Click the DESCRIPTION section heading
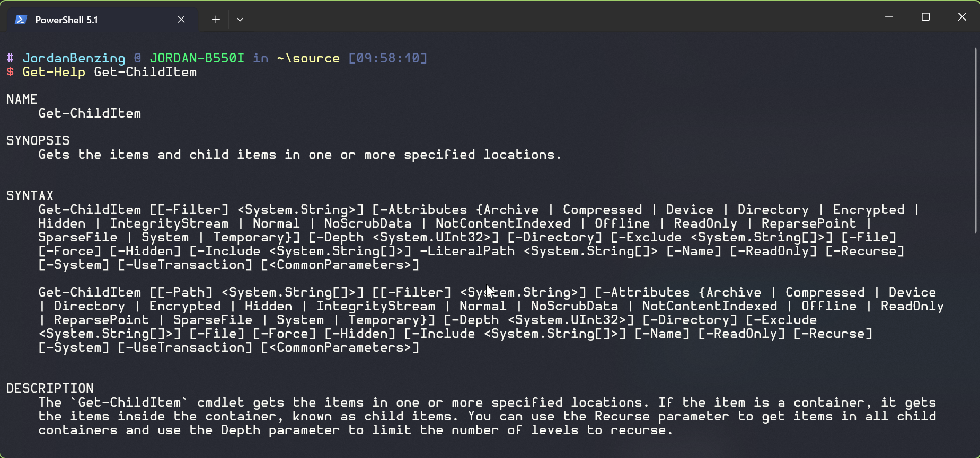Image resolution: width=980 pixels, height=458 pixels. pos(50,389)
